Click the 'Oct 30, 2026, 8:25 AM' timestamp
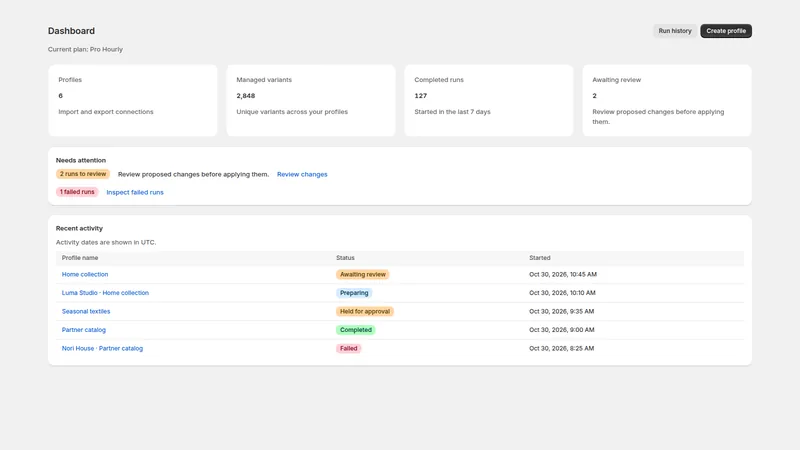This screenshot has width=800, height=450. coord(561,348)
